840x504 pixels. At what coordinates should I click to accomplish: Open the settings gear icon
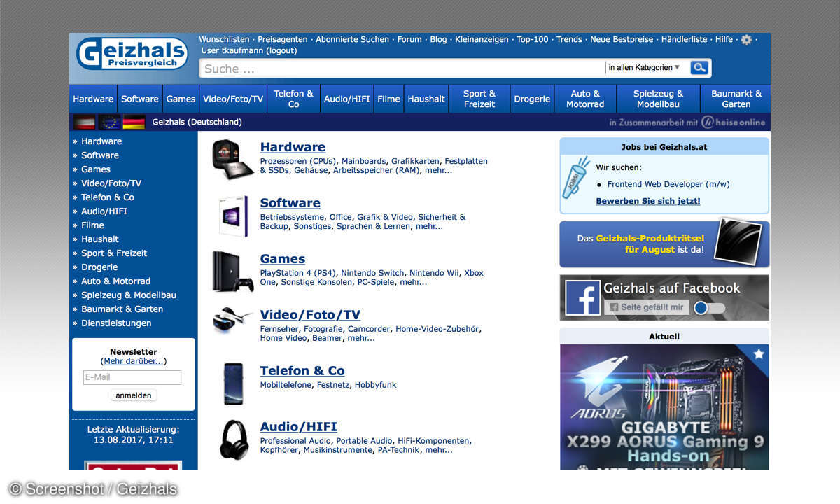746,40
